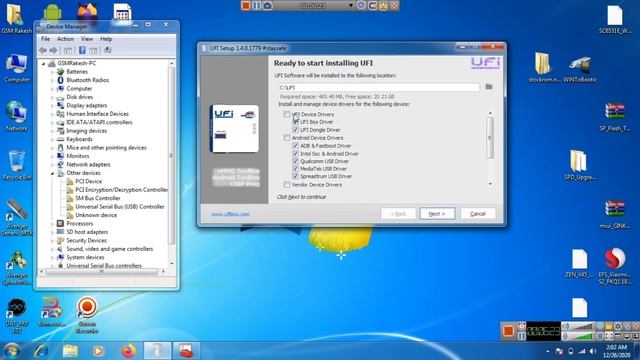Open the EFS_Xiaomi Snapdragon desktop icon

(615, 266)
